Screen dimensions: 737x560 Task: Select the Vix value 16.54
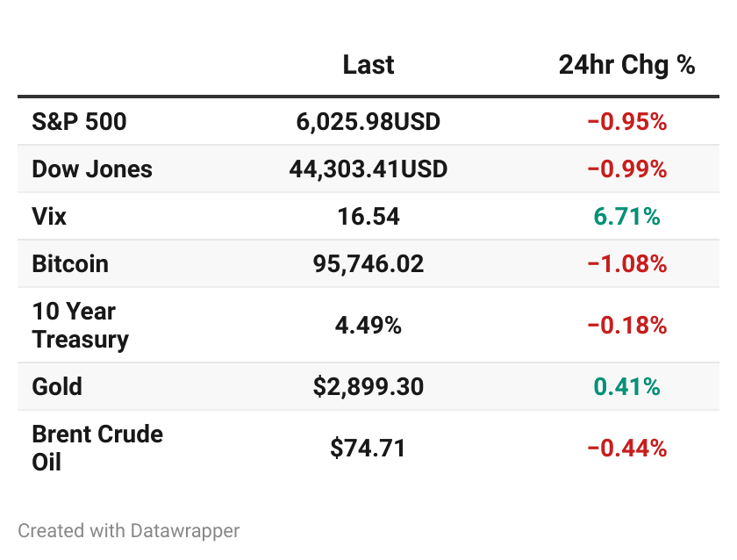pos(368,217)
